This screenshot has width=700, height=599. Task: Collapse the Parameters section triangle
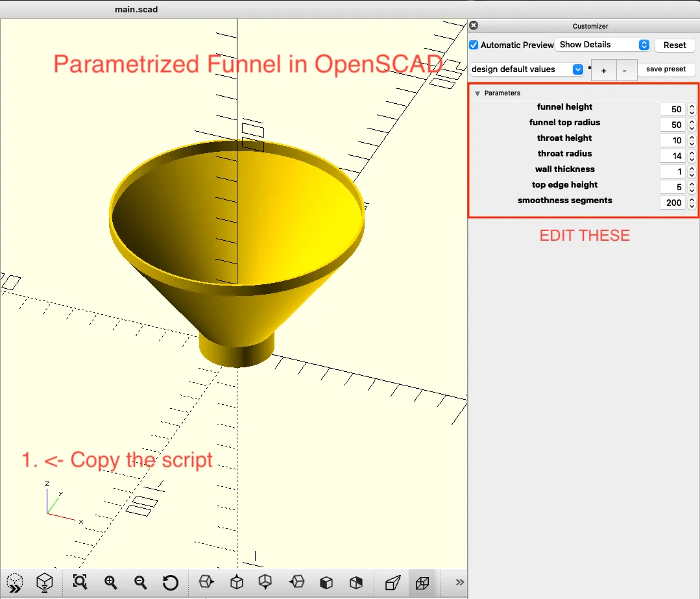pyautogui.click(x=477, y=93)
